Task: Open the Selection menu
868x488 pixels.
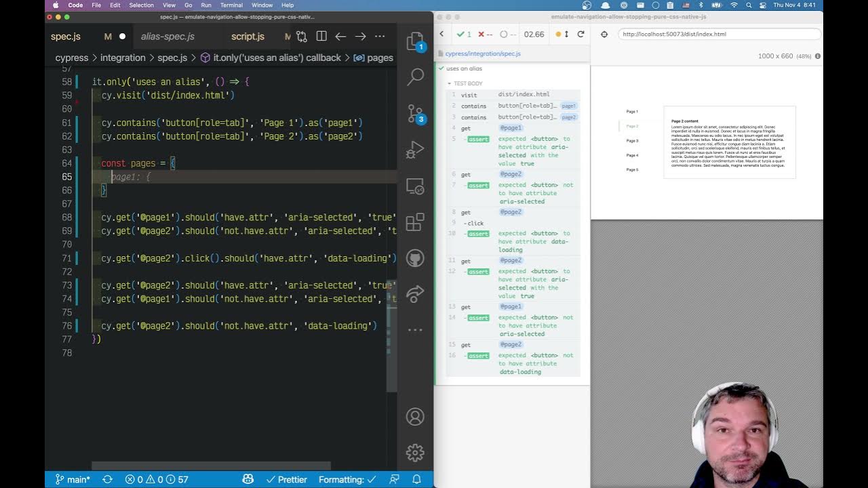Action: (x=141, y=5)
